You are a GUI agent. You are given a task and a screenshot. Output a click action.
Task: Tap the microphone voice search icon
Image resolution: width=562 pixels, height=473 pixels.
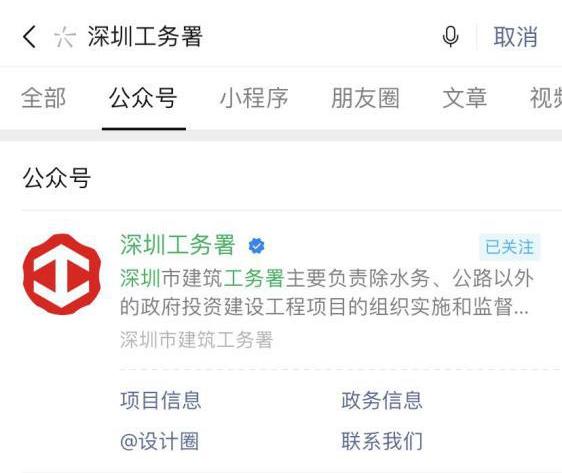click(450, 37)
